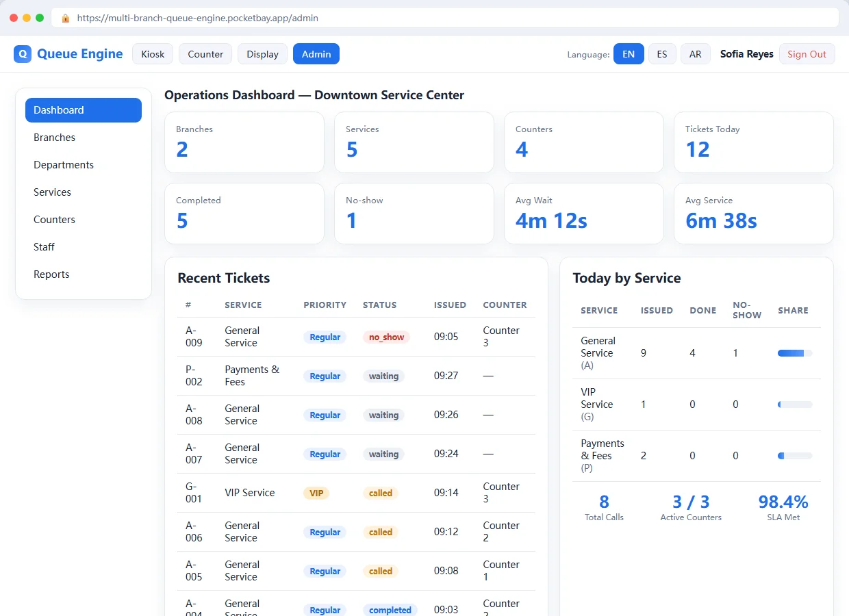849x616 pixels.
Task: Click the Sofia Reyes user name
Action: (746, 54)
